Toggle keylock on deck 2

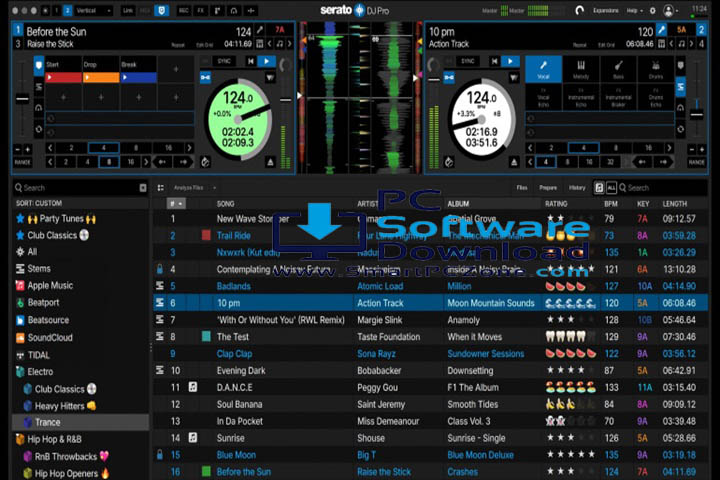(449, 77)
